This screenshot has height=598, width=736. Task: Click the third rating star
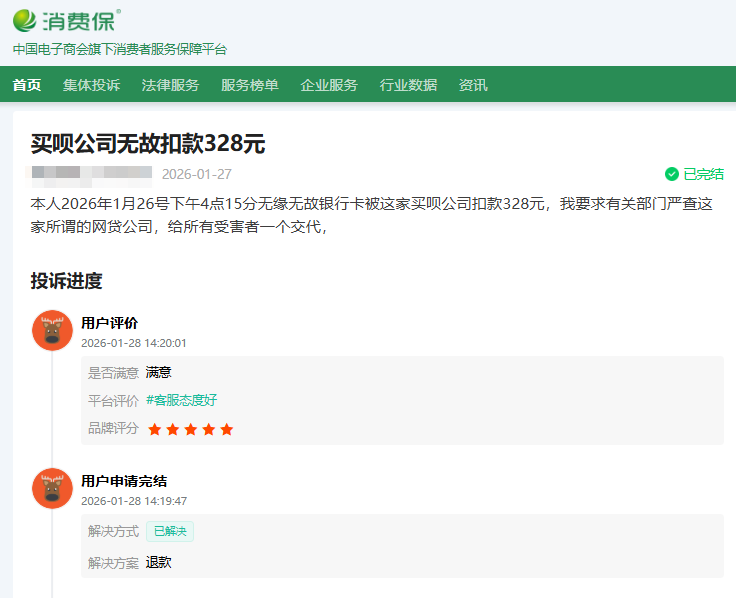coord(191,429)
